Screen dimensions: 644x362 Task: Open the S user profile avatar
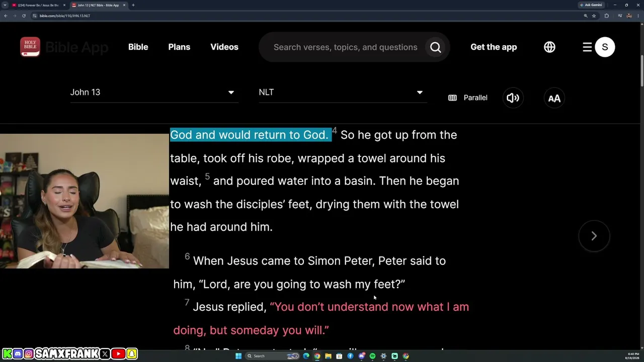point(605,47)
